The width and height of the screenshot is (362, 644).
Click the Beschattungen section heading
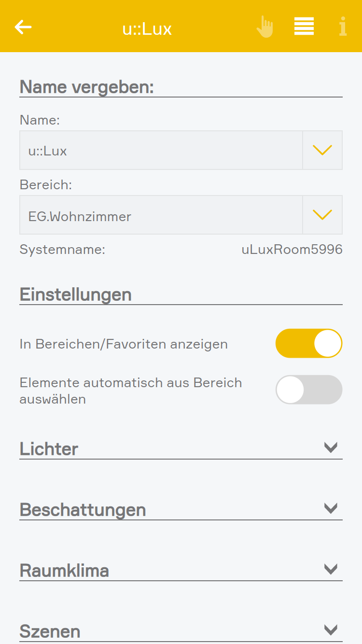(83, 510)
